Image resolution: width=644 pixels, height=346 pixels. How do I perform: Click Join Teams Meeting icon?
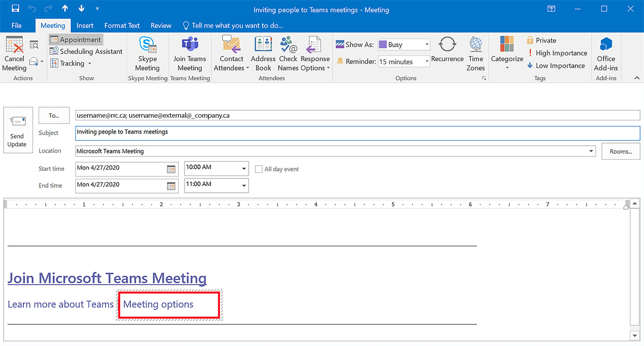(190, 53)
